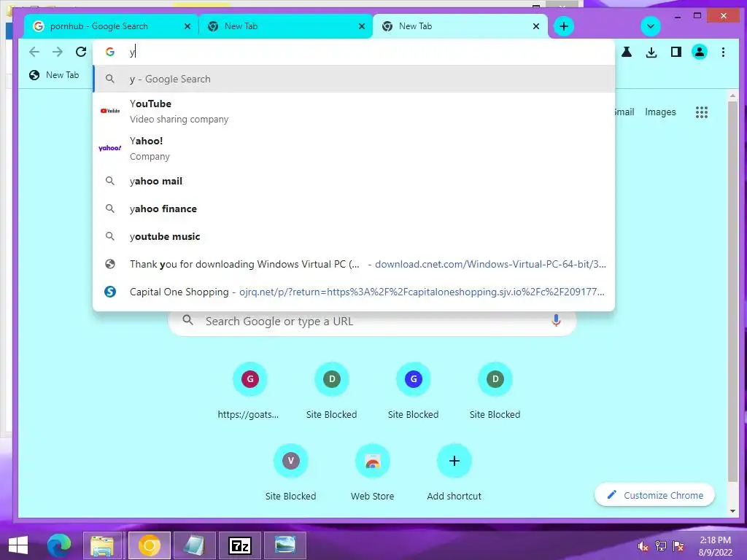
Task: Open New Tab bookmark in bookmarks bar
Action: 54,75
